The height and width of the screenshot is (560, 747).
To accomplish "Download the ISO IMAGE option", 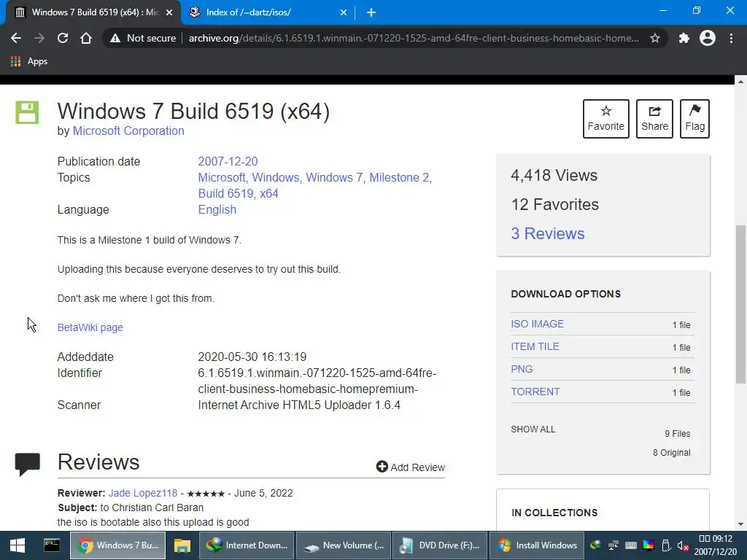I will [x=538, y=324].
